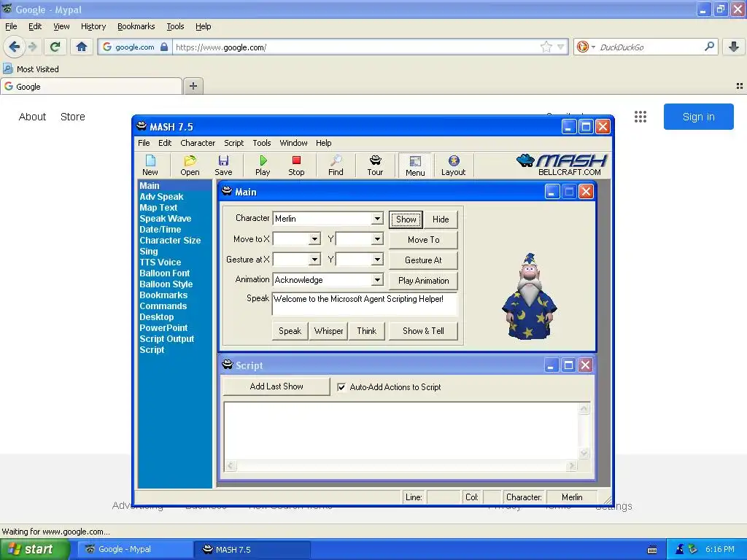Screen dimensions: 747x560
Task: Click the Speak text input field
Action: click(365, 304)
